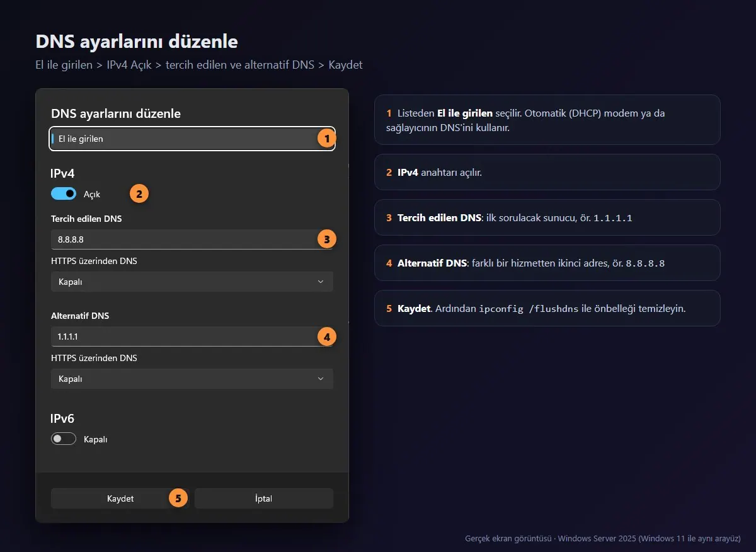Expand HTTPS üzerinden DNS dropdown below the 8.8.8.8 field
The image size is (756, 552).
pos(192,282)
